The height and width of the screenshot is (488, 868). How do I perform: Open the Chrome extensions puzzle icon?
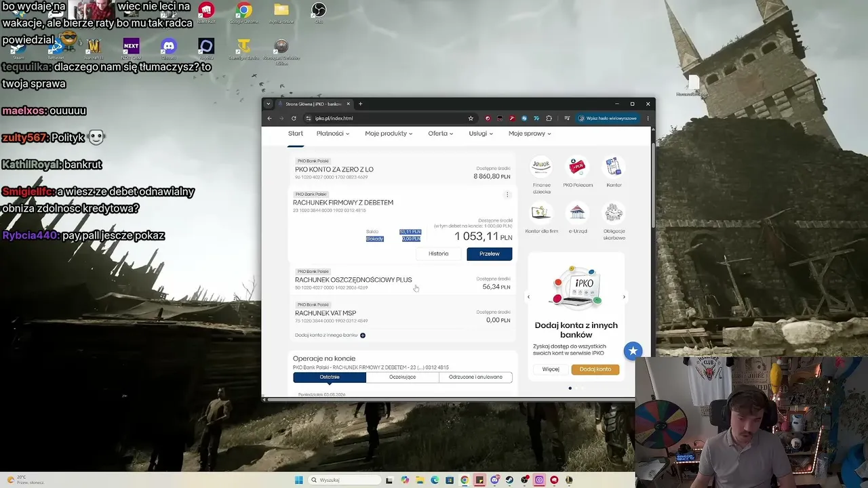[x=549, y=118]
